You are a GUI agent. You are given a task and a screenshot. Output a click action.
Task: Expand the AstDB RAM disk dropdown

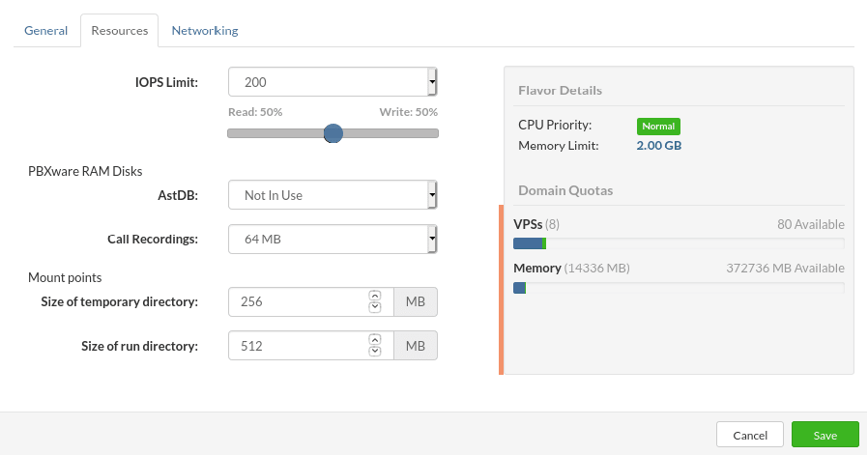tap(333, 195)
